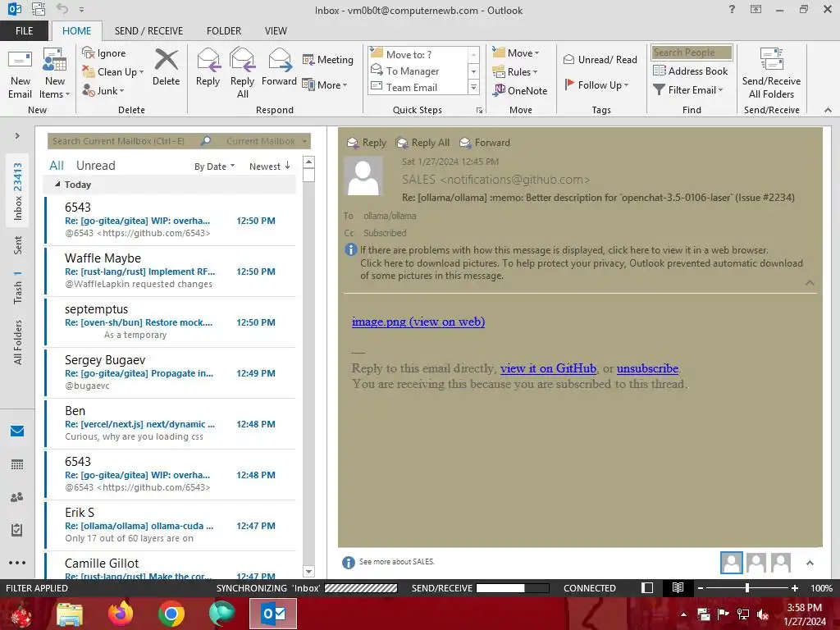
Task: Reply using the ribbon Reply button
Action: point(208,67)
